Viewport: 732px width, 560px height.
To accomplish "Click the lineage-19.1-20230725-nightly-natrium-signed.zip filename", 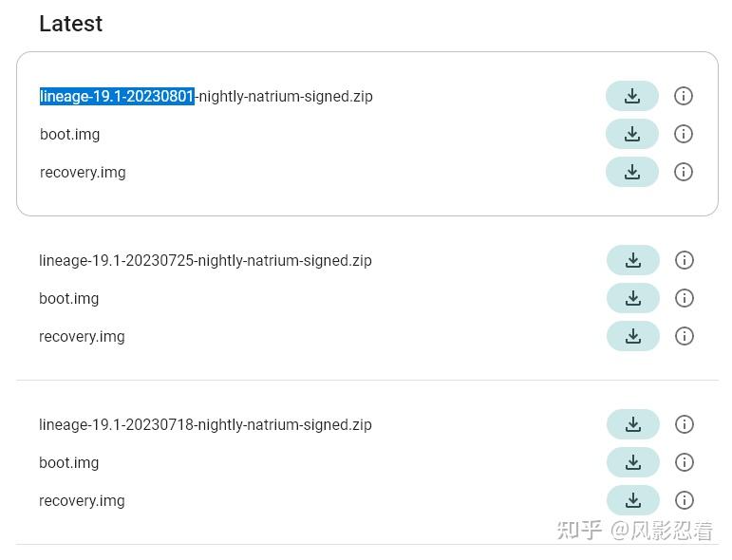I will [205, 260].
